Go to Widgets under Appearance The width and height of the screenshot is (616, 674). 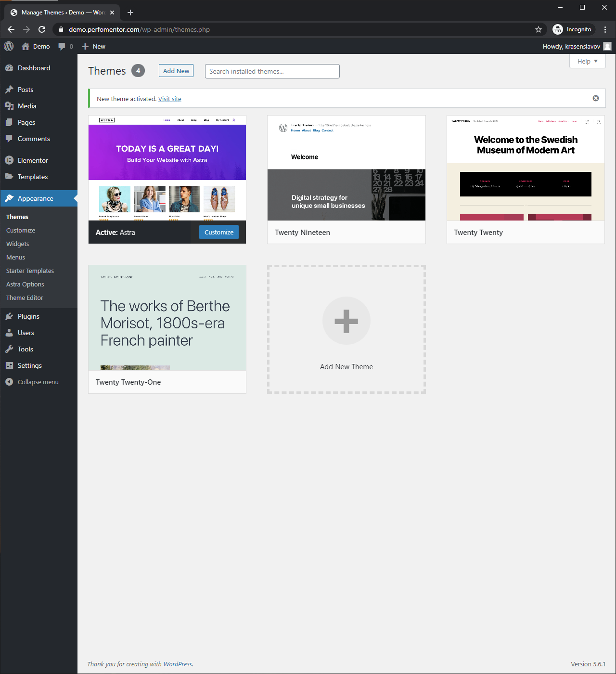click(x=18, y=244)
